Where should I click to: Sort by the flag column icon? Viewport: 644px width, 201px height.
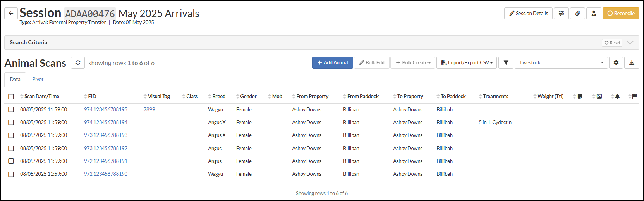pos(634,97)
